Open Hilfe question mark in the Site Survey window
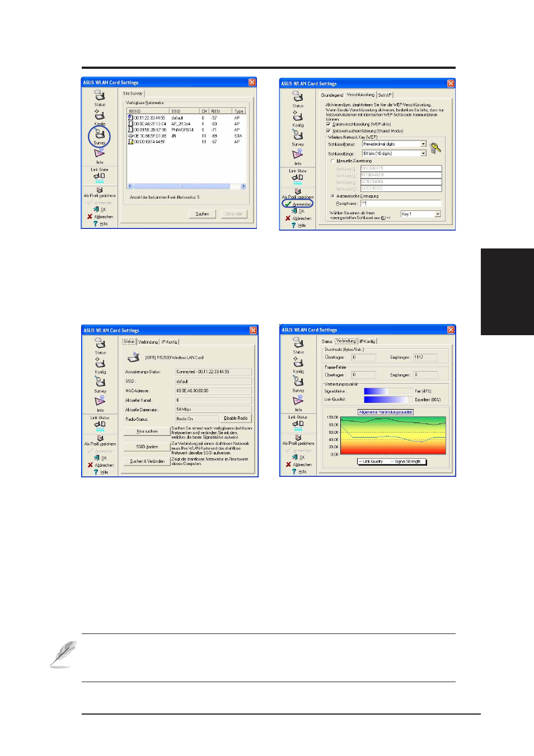This screenshot has width=534, height=756. click(96, 223)
